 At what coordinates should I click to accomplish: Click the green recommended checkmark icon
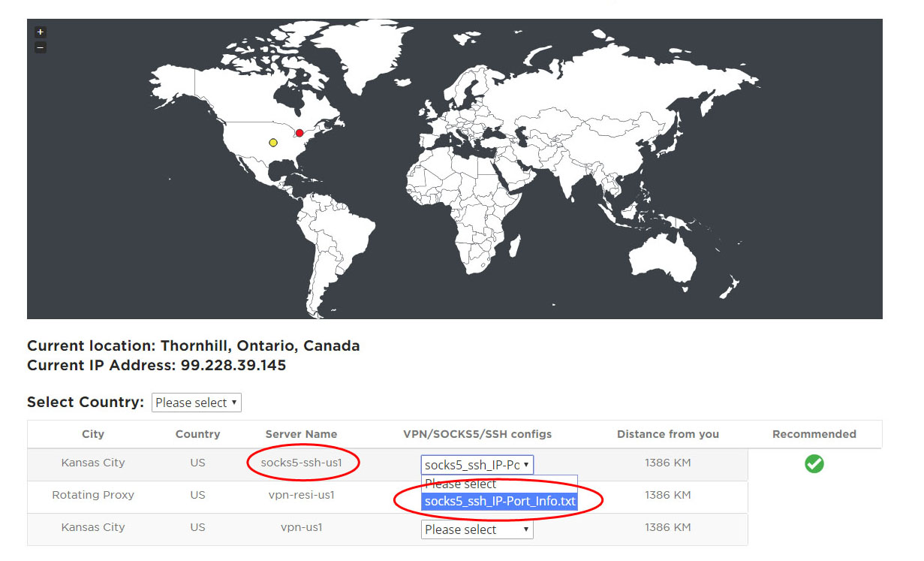pos(814,464)
